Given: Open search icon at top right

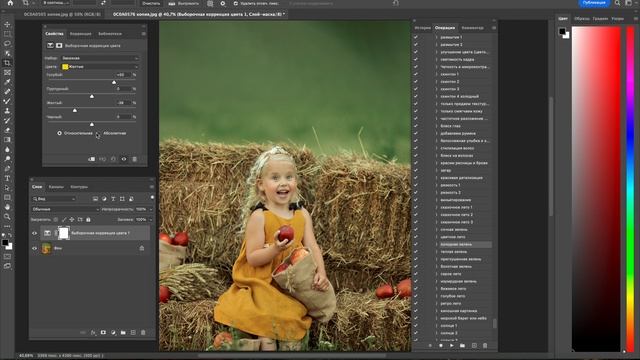Looking at the screenshot, I should (618, 3).
